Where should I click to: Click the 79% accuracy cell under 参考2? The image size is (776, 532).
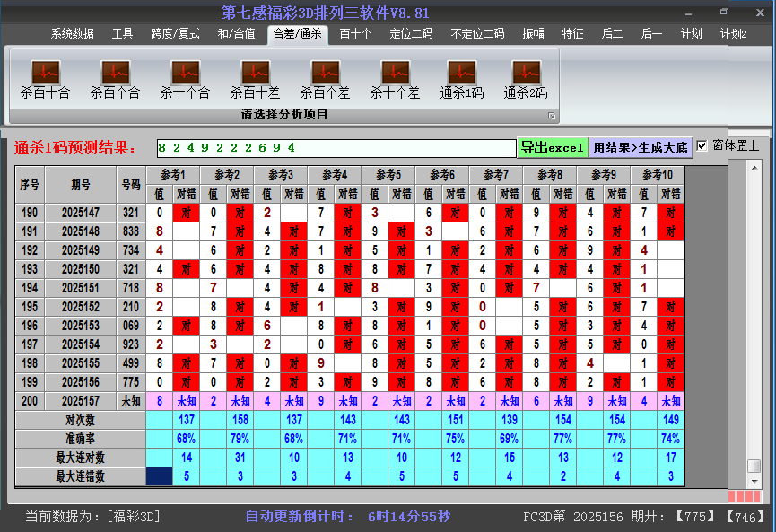(240, 439)
